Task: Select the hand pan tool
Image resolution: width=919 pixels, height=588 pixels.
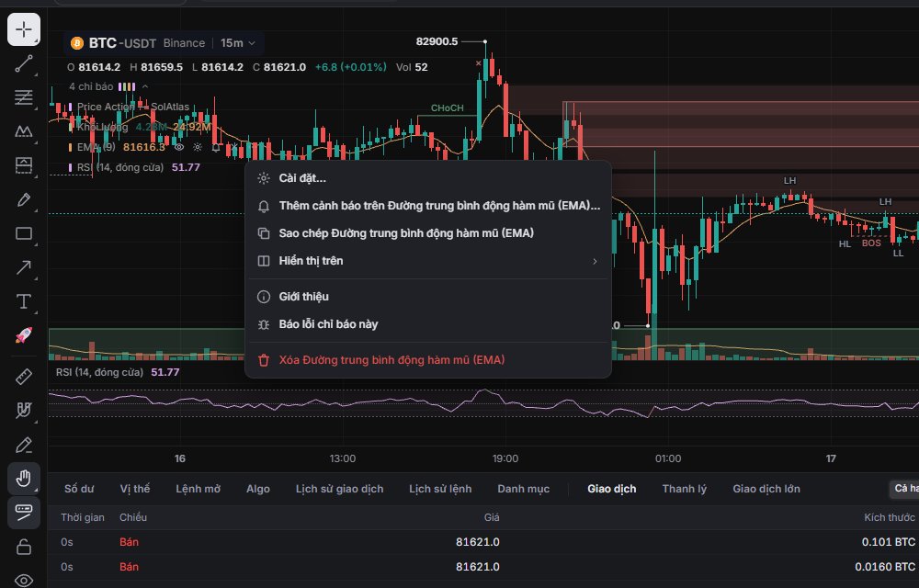Action: (24, 479)
